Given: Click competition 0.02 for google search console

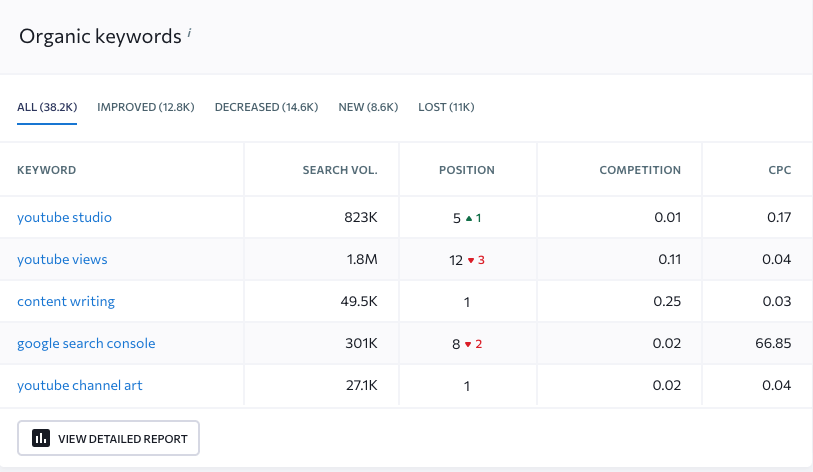Looking at the screenshot, I should click(666, 343).
